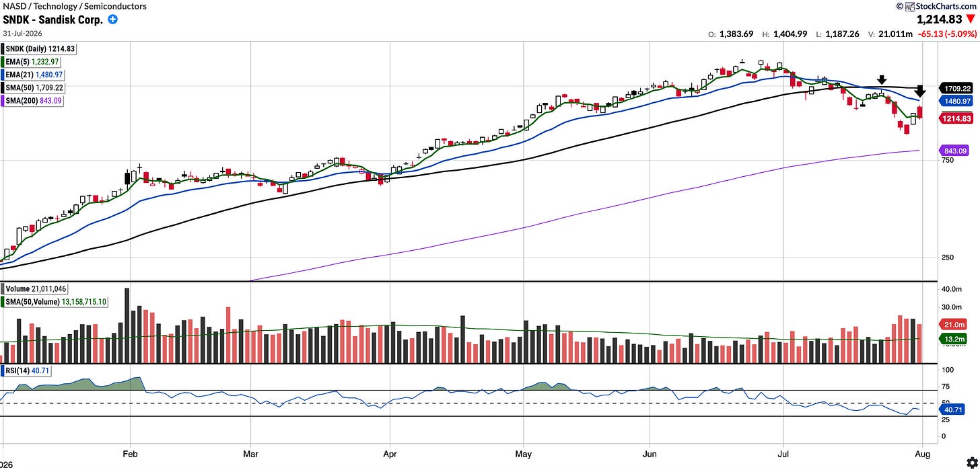Click the 'Volume 21,011,046' legend label
The height and width of the screenshot is (472, 980).
coord(34,289)
